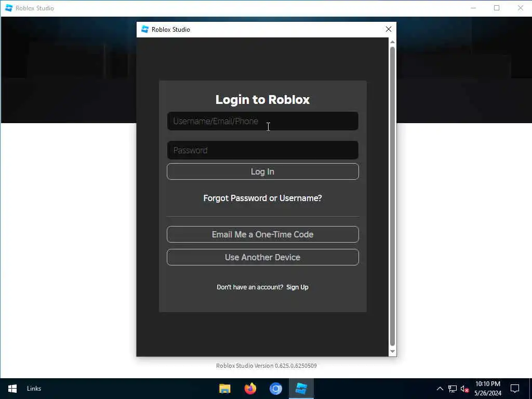The height and width of the screenshot is (399, 532).
Task: Show hidden system tray icons
Action: pyautogui.click(x=440, y=389)
